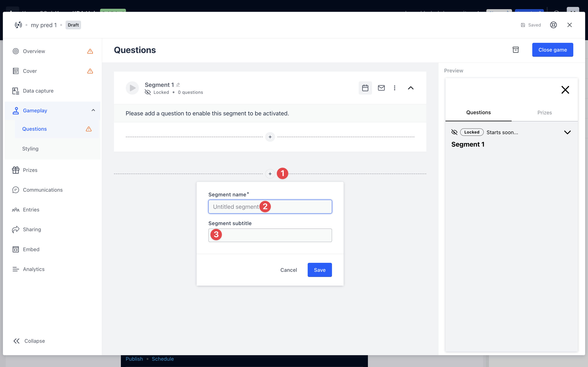Open Styling under Gameplay
This screenshot has width=588, height=367.
pos(30,149)
